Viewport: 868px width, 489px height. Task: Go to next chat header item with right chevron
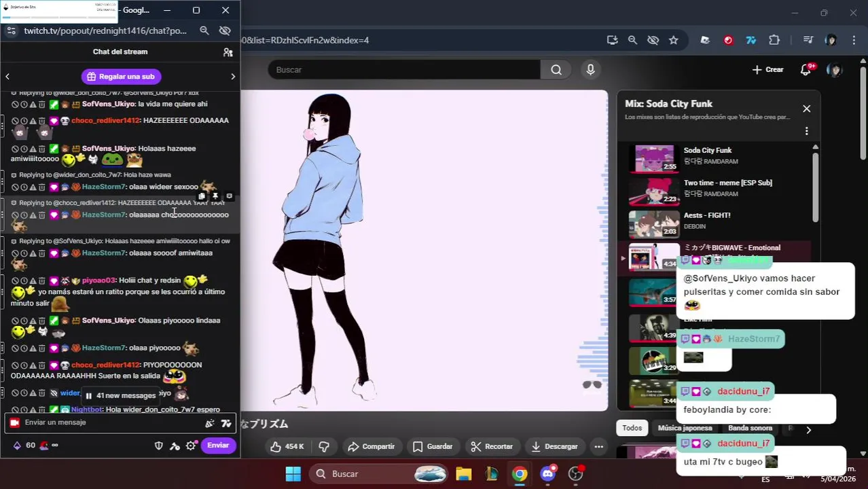pos(233,77)
